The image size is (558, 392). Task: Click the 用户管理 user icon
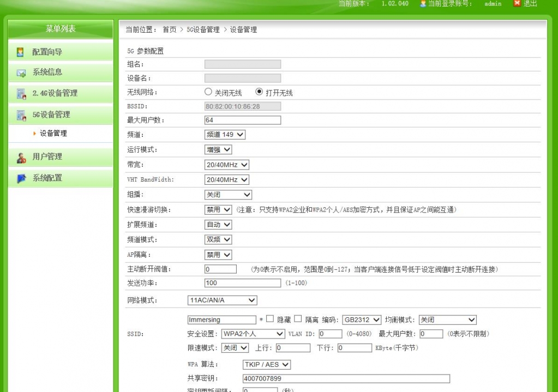point(21,157)
